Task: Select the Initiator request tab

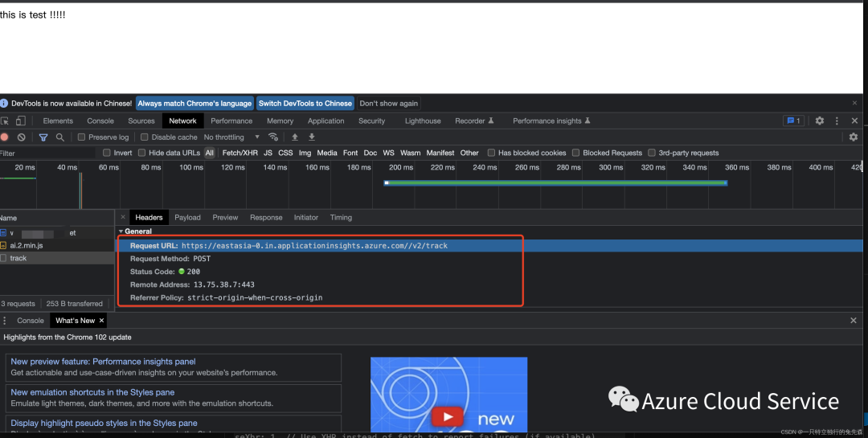Action: (x=306, y=218)
